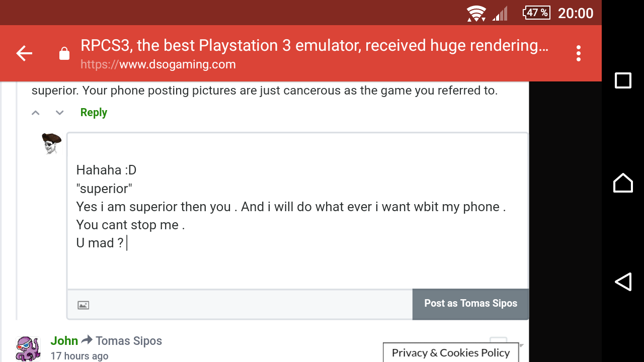Click the green Reply link

click(94, 113)
